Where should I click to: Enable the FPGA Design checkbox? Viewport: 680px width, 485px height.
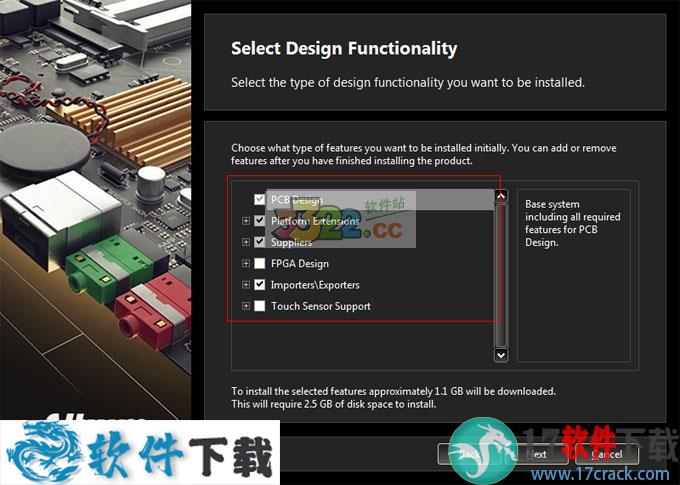pos(260,264)
